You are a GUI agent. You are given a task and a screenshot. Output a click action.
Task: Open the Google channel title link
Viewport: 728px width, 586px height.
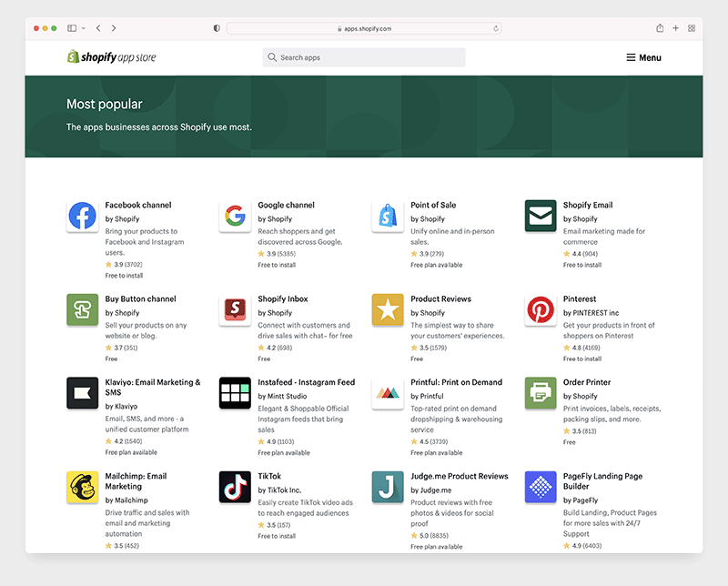[x=286, y=205]
